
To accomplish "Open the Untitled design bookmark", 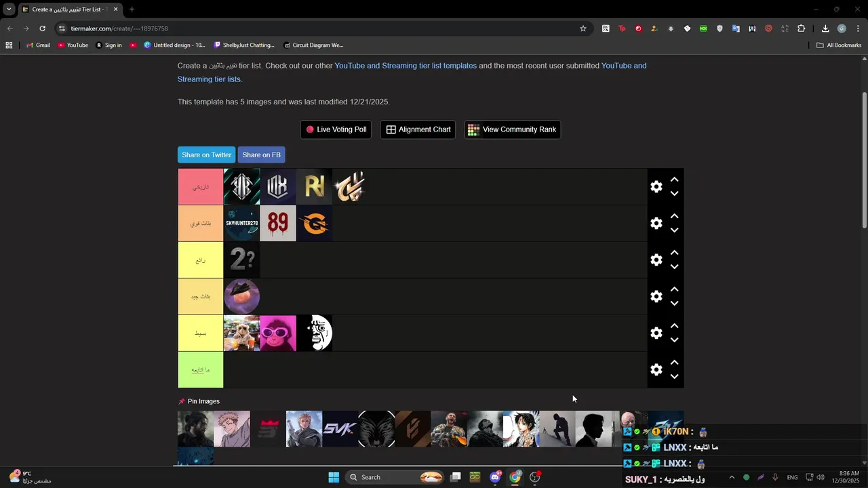I will coord(174,45).
